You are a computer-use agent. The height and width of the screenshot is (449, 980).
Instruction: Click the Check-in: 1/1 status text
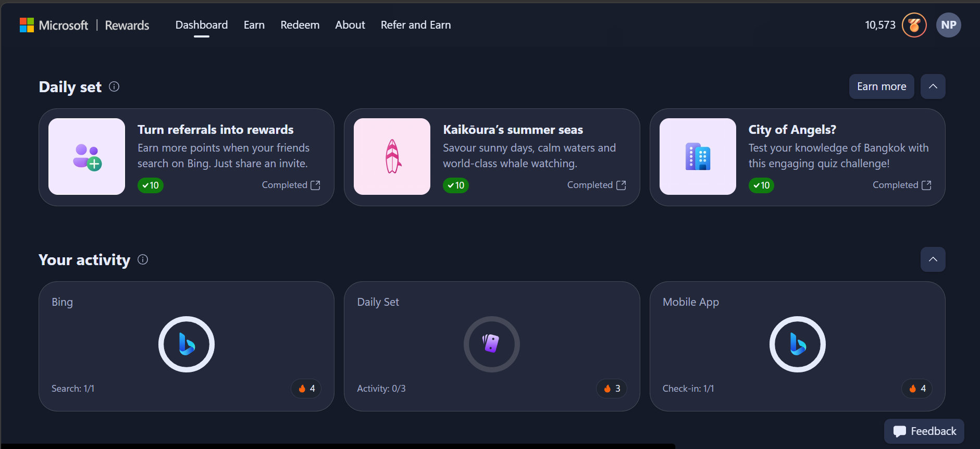point(688,389)
